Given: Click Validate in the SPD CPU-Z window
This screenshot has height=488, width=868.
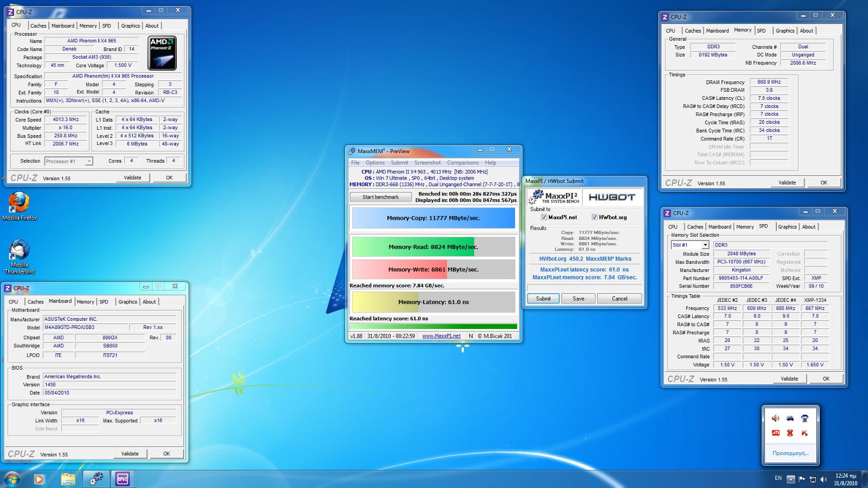Looking at the screenshot, I should coord(789,378).
